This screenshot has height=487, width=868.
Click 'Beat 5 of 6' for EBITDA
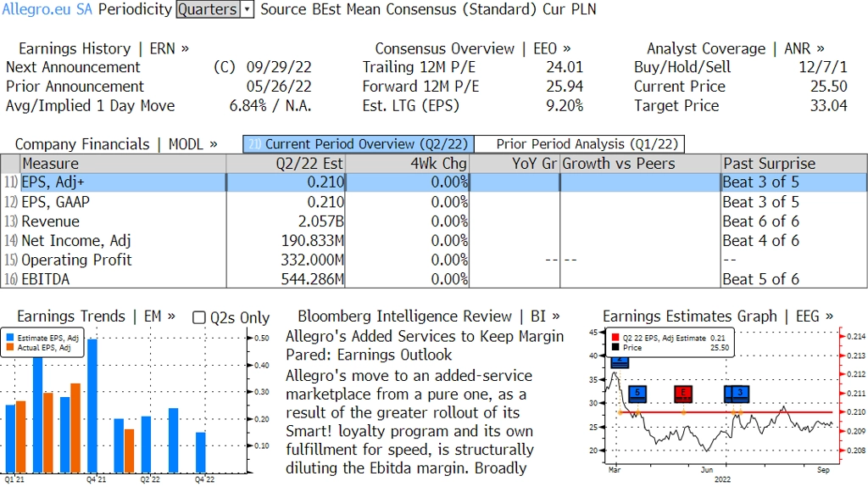click(x=760, y=278)
